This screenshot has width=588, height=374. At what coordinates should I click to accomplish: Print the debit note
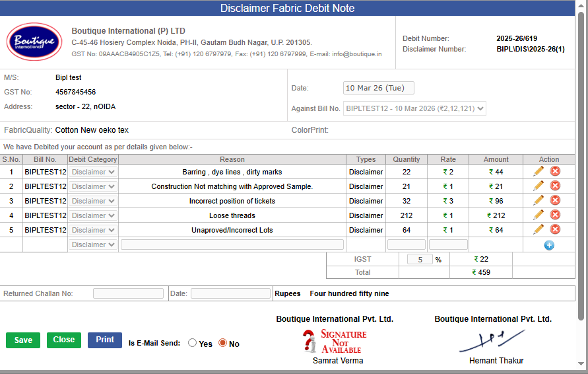pos(105,340)
